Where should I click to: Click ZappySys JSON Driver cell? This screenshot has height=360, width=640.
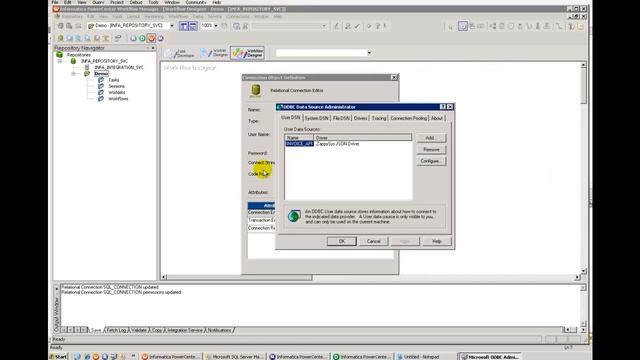pyautogui.click(x=338, y=144)
